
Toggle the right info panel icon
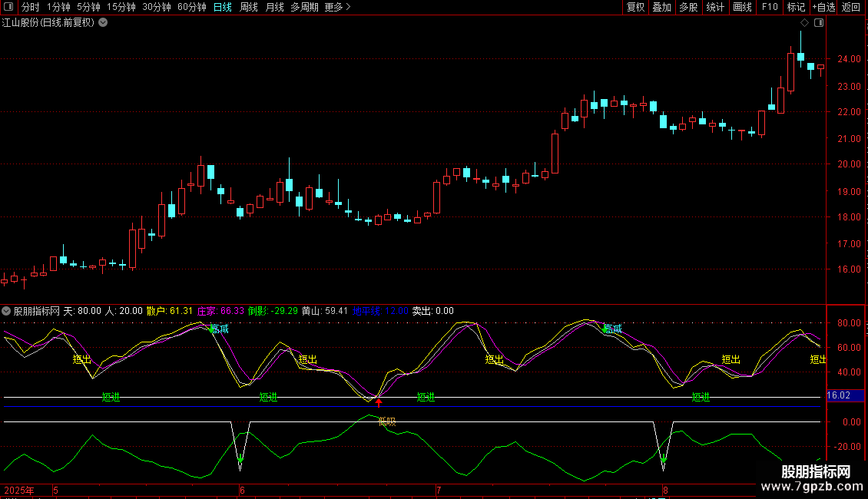[819, 23]
